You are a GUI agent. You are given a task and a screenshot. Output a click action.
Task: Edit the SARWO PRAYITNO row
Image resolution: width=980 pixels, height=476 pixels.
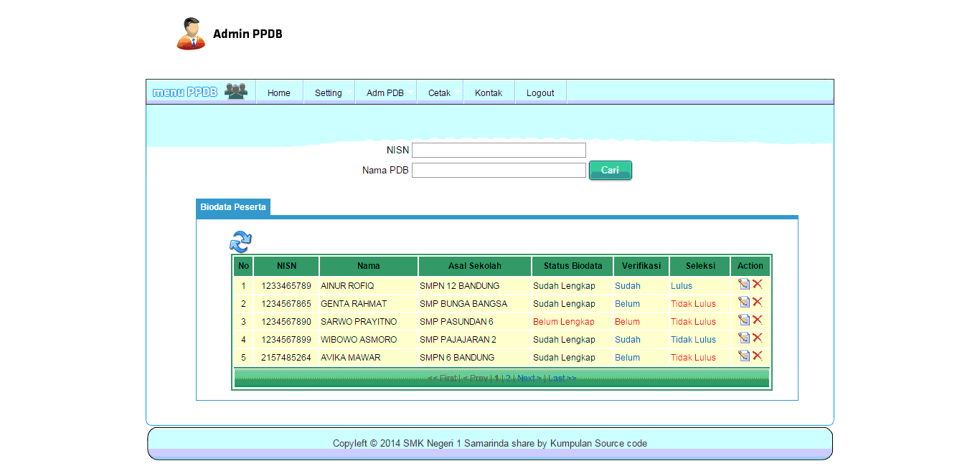pyautogui.click(x=744, y=320)
